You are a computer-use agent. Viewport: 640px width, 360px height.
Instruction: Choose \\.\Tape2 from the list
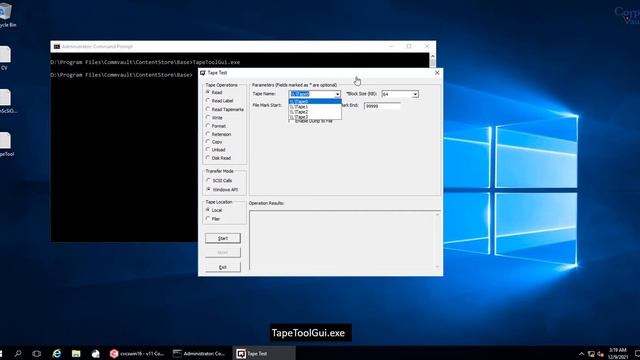[315, 112]
